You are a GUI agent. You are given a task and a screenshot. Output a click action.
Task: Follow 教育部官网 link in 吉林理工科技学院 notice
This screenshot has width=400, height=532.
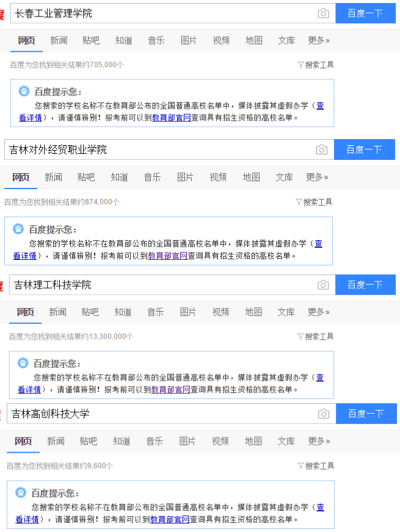point(170,389)
